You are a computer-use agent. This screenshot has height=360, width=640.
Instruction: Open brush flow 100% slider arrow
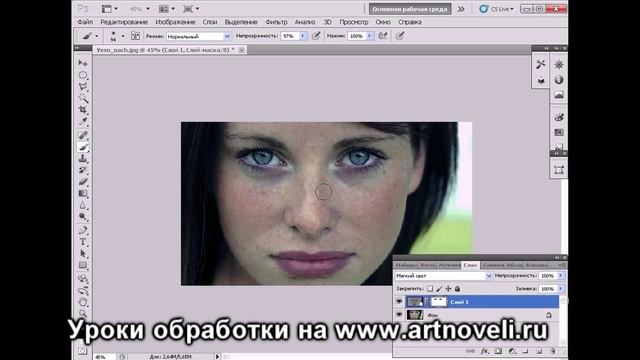(x=369, y=36)
